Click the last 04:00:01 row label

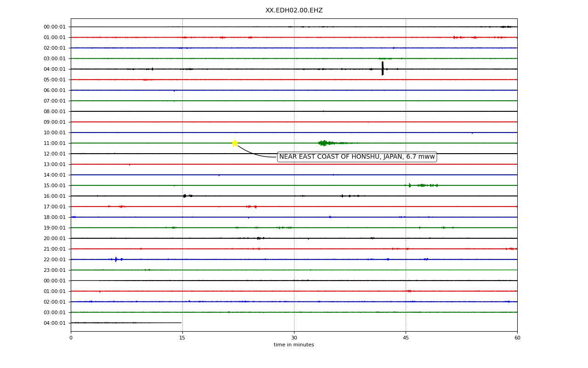[55, 323]
